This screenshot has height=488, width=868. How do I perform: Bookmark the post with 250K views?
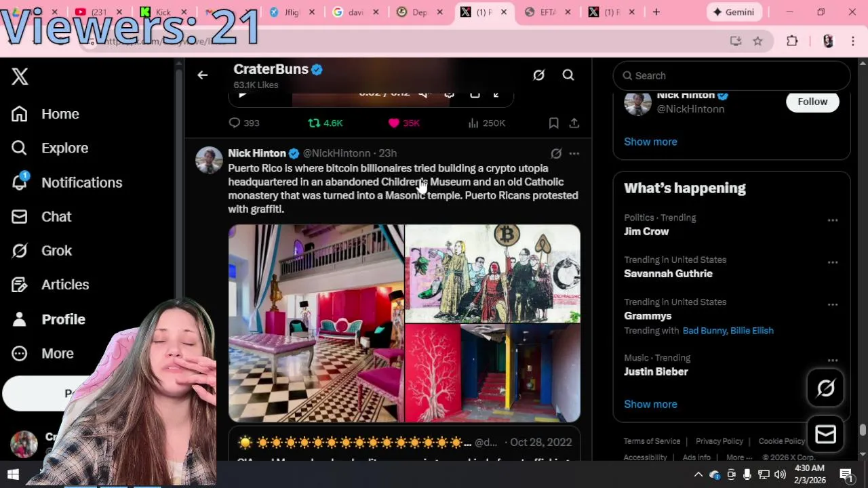pyautogui.click(x=553, y=123)
